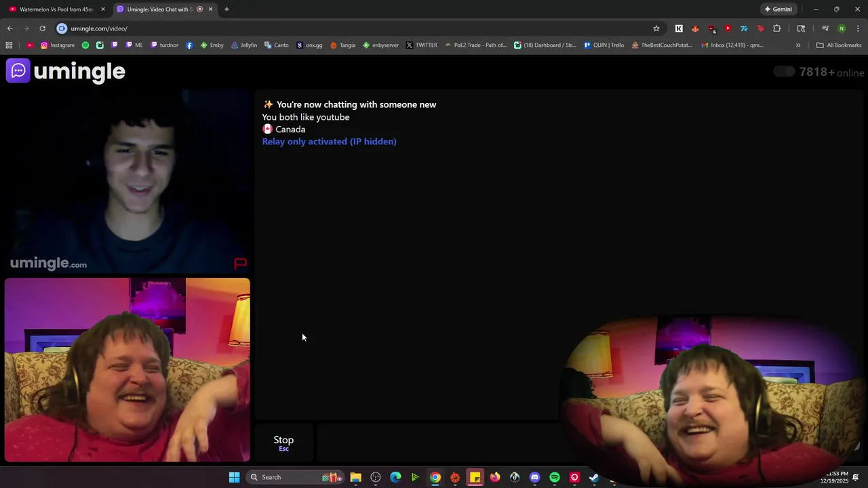Open the Facebook bookmark icon
The width and height of the screenshot is (868, 488).
click(x=189, y=45)
